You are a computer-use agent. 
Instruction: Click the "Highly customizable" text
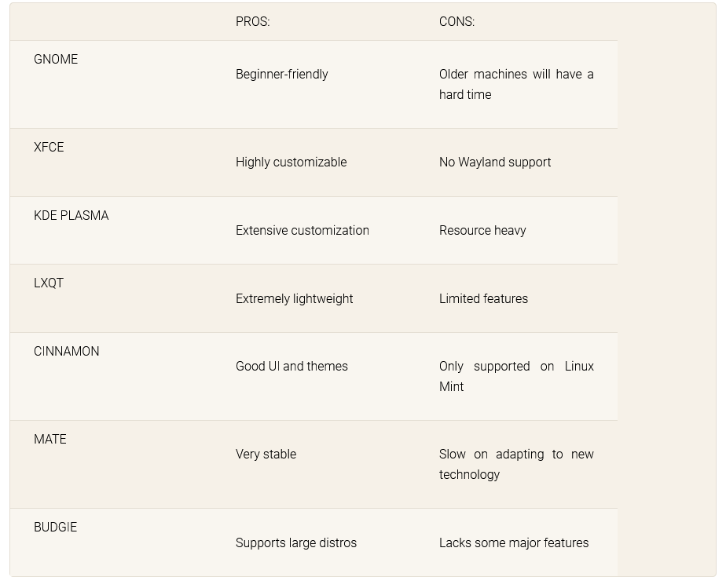pyautogui.click(x=291, y=163)
